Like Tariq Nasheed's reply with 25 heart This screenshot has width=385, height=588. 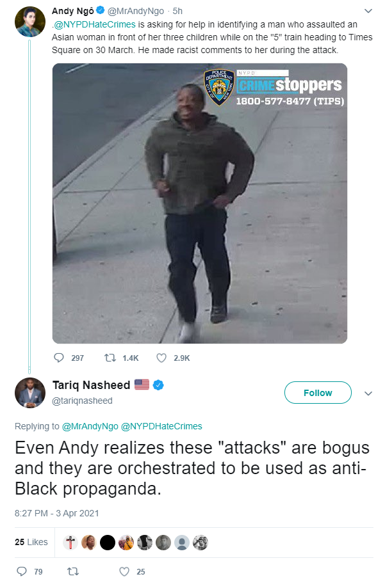tap(124, 571)
